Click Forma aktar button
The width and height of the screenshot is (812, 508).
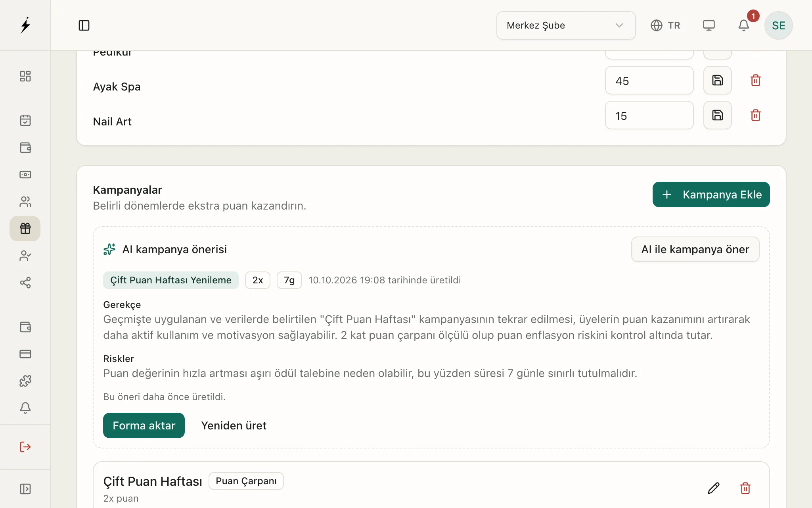click(144, 425)
